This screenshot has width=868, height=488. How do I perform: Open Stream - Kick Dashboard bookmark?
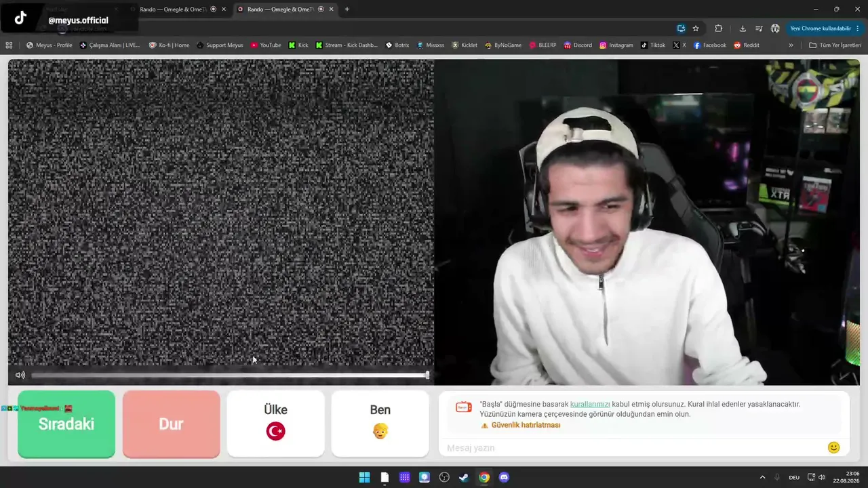pos(347,45)
